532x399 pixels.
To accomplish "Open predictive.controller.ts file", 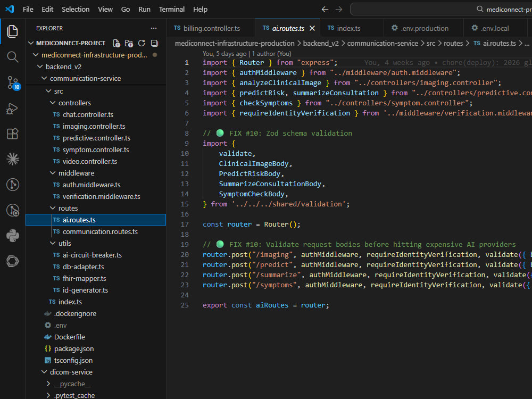I will pyautogui.click(x=96, y=138).
